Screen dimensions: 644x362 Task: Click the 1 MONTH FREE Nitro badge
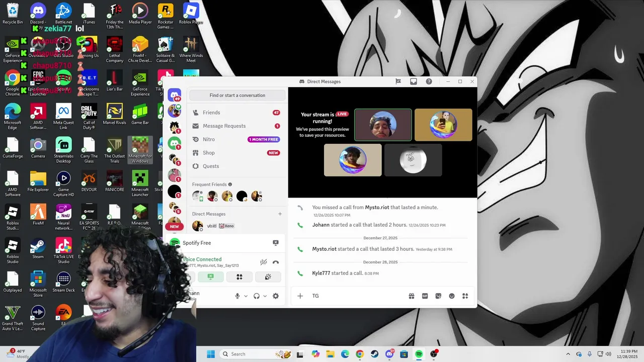coord(264,139)
